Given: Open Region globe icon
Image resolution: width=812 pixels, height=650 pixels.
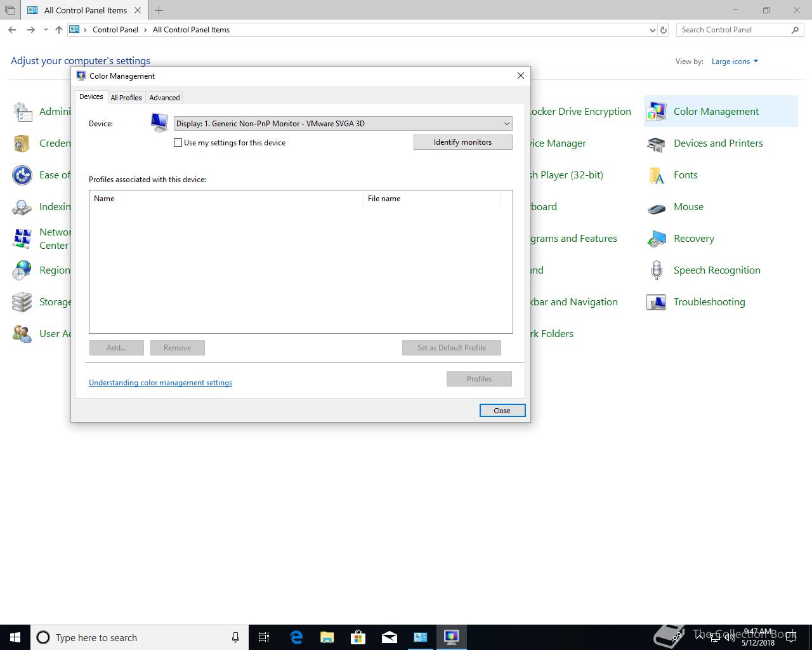Looking at the screenshot, I should click(x=22, y=270).
